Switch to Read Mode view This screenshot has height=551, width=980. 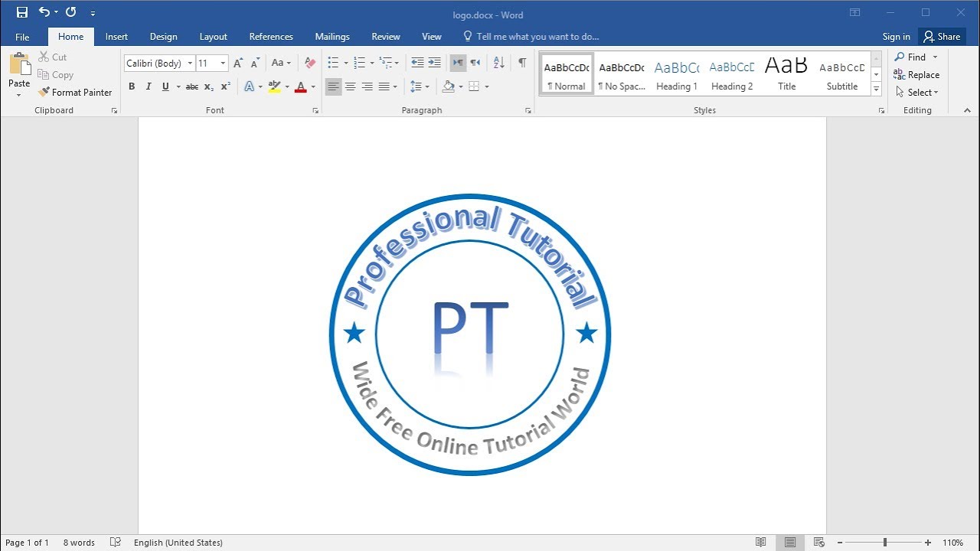[761, 542]
